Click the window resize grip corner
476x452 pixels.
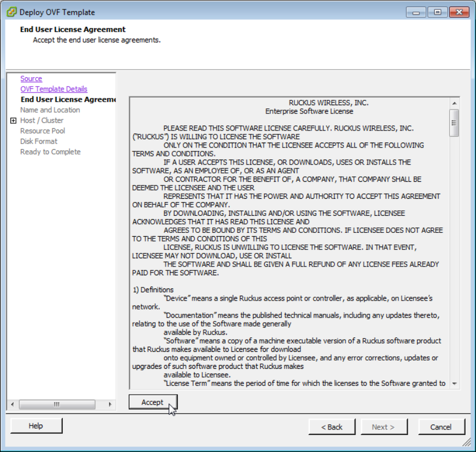tap(467, 442)
